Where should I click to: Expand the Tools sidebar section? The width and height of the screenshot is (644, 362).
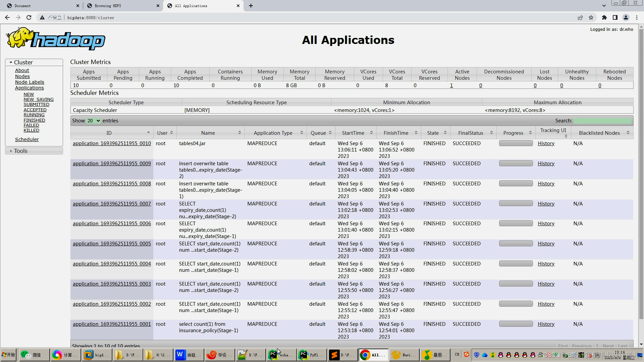click(x=21, y=151)
